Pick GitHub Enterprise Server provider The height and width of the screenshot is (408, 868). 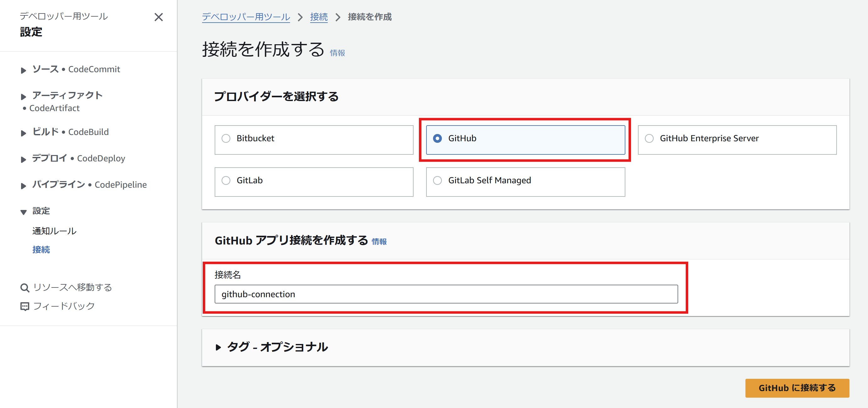(x=649, y=138)
